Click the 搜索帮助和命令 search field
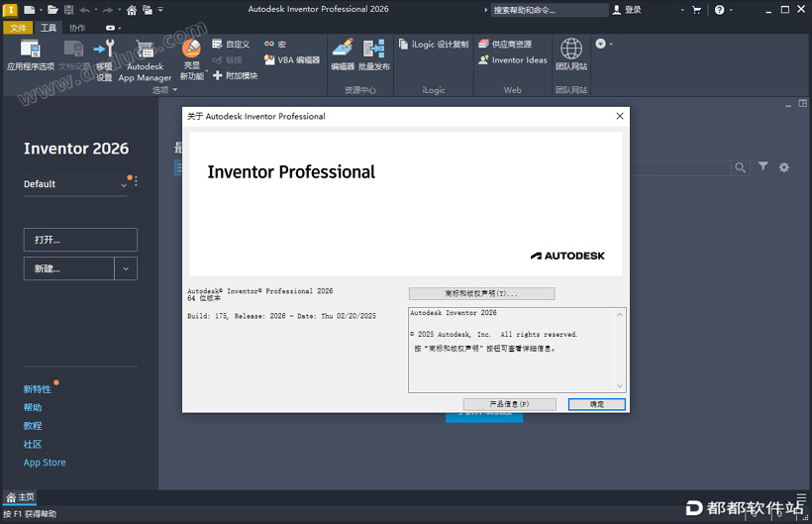Viewport: 812px width, 524px height. [x=550, y=10]
